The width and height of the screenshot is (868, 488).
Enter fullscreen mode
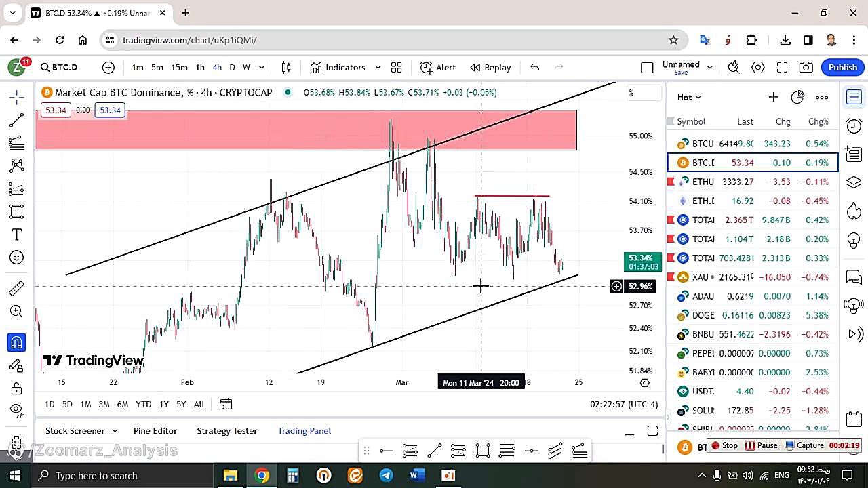tap(782, 67)
